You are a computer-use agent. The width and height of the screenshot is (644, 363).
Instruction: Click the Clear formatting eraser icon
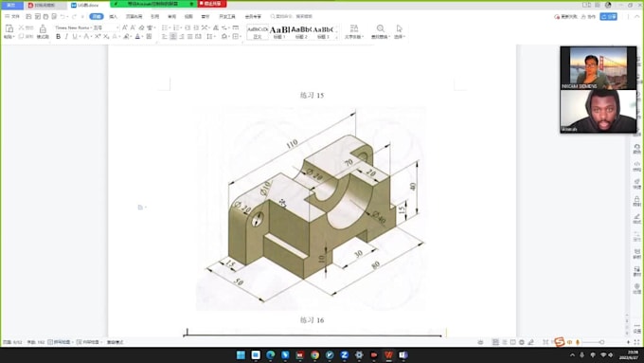tap(141, 27)
